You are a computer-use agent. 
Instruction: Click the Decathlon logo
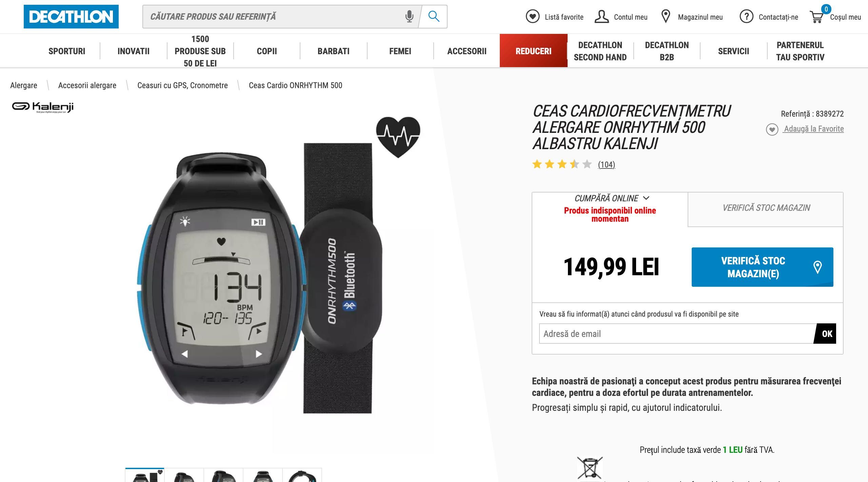point(71,17)
